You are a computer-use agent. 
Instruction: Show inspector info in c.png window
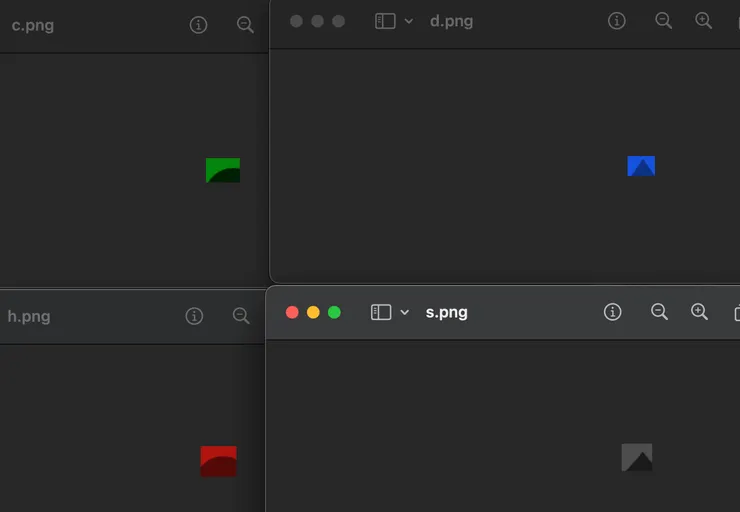click(198, 25)
